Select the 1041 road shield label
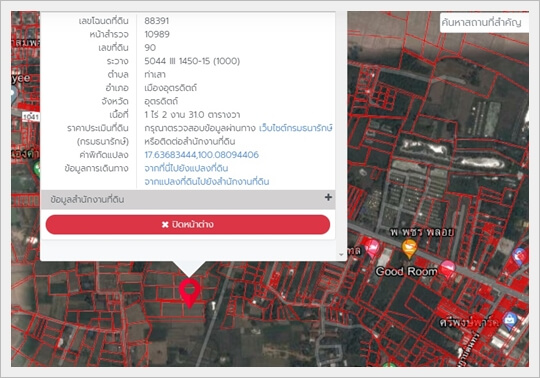This screenshot has width=540, height=378. [31, 117]
